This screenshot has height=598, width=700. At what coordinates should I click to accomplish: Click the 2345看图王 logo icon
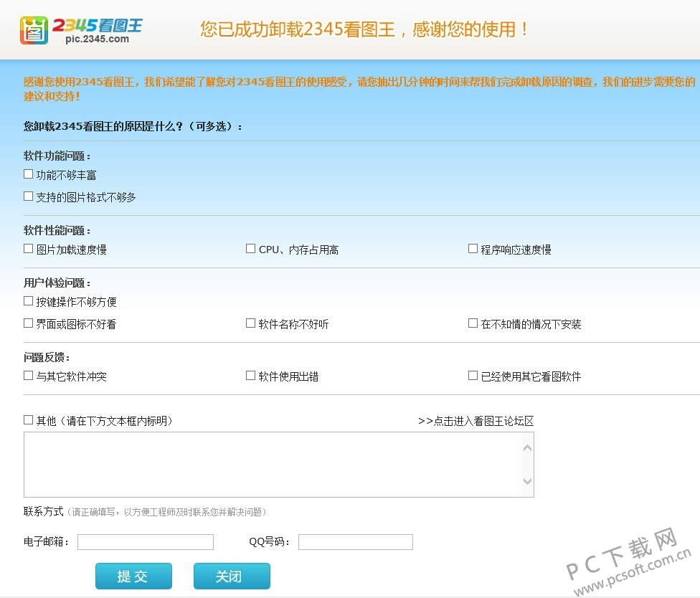34,30
